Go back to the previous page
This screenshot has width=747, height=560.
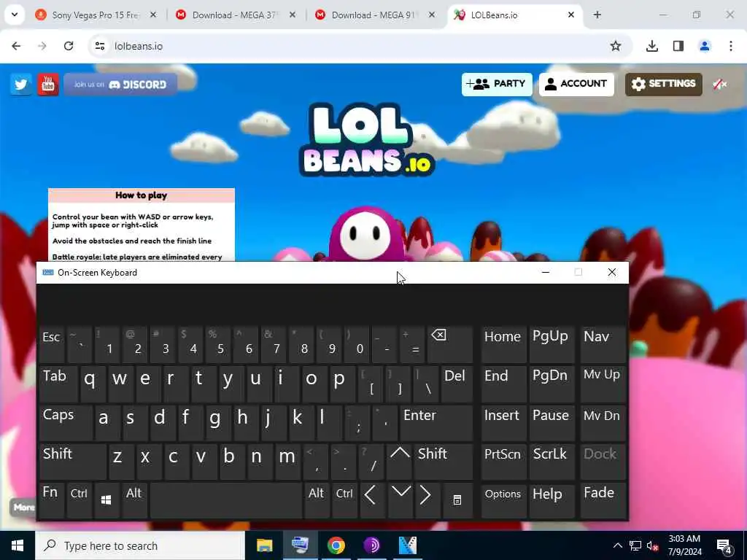[x=16, y=46]
